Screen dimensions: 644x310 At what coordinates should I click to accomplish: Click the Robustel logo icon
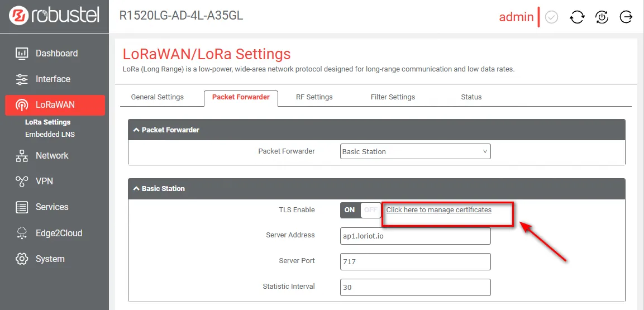19,16
